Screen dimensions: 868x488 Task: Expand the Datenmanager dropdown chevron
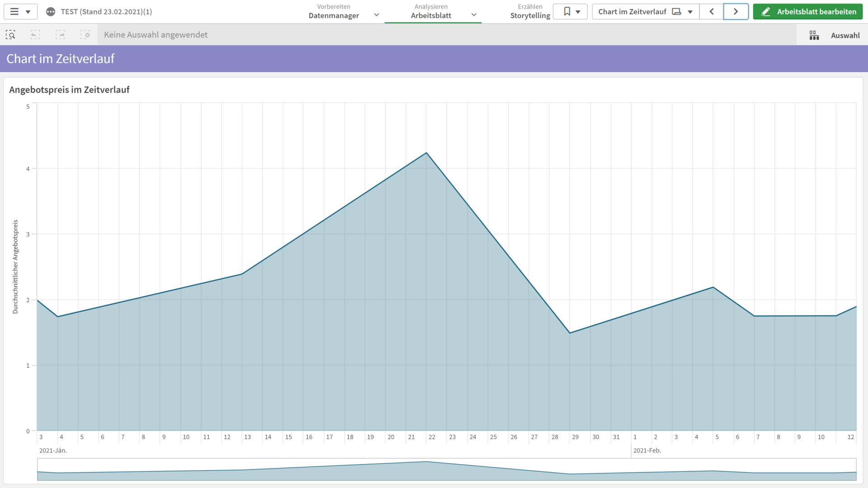pyautogui.click(x=377, y=15)
